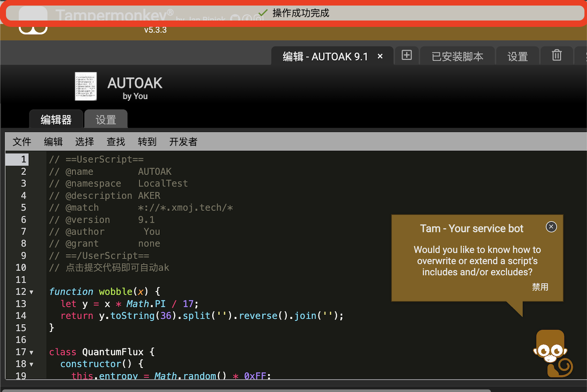Screen dimensions: 587x392
Task: Click the new script plus icon
Action: point(407,56)
